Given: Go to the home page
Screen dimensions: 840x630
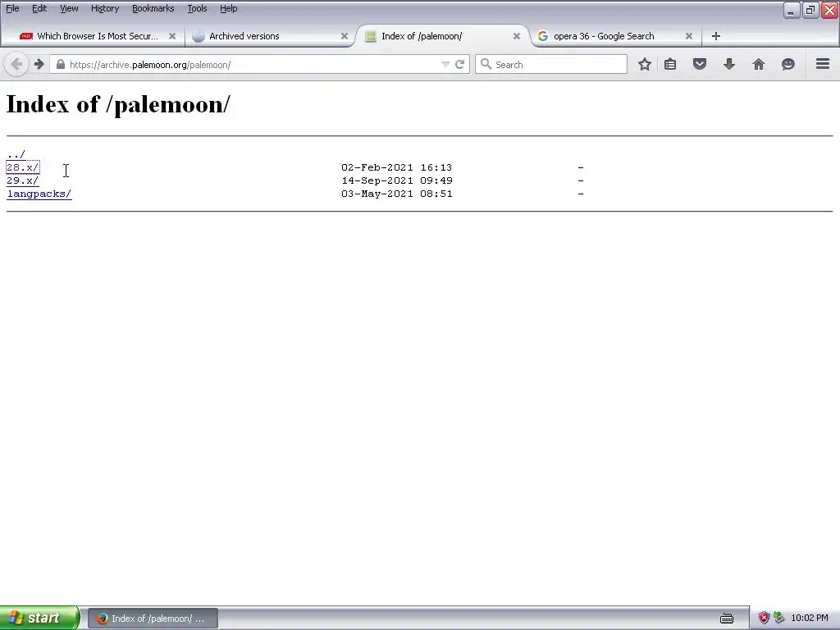Looking at the screenshot, I should (x=759, y=64).
